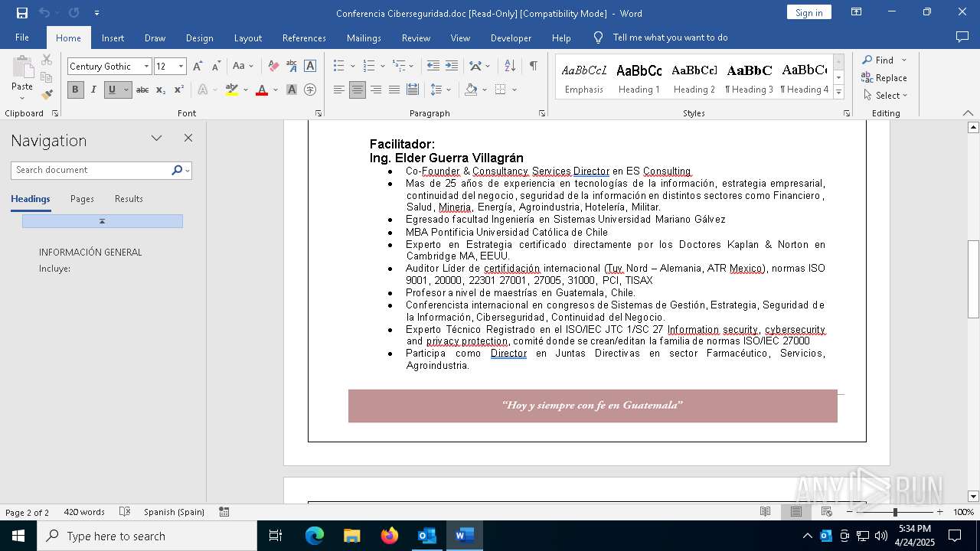Switch to the Layout tab

[x=247, y=37]
